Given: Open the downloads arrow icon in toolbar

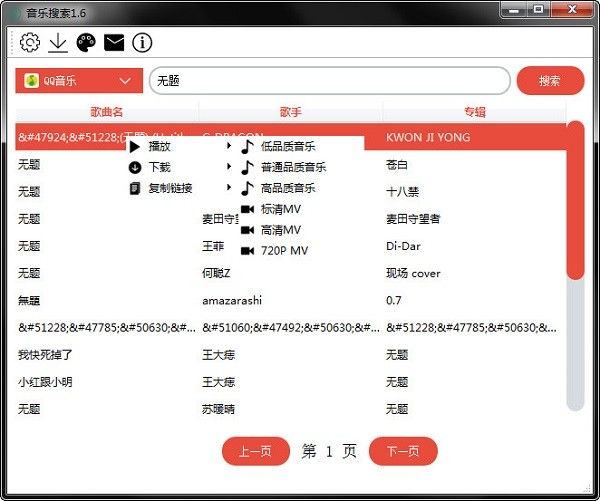Looking at the screenshot, I should tap(58, 42).
